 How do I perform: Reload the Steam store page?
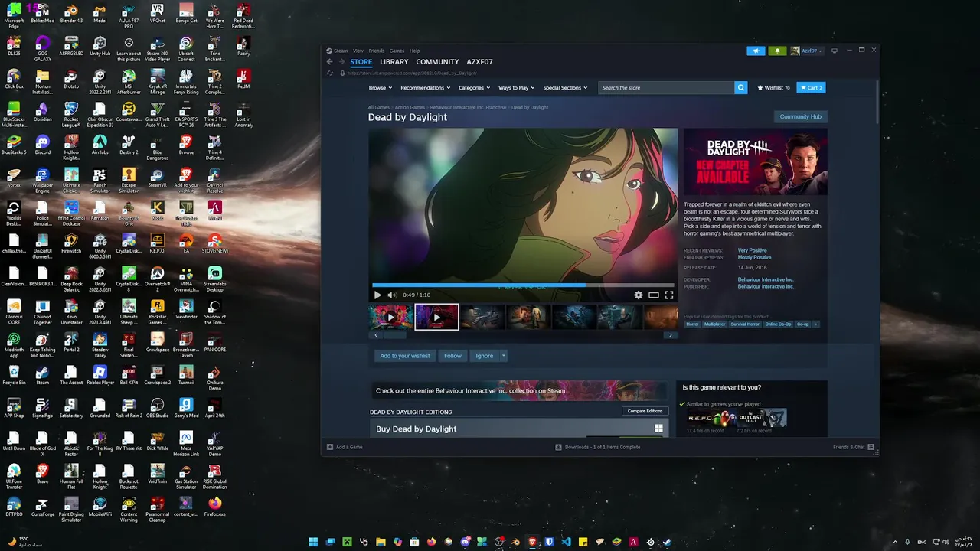click(x=330, y=73)
